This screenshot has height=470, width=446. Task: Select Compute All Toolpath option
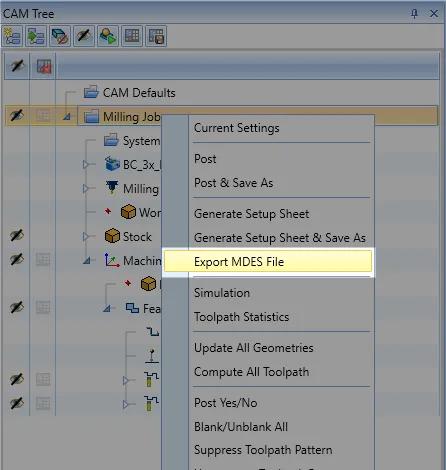tap(251, 372)
